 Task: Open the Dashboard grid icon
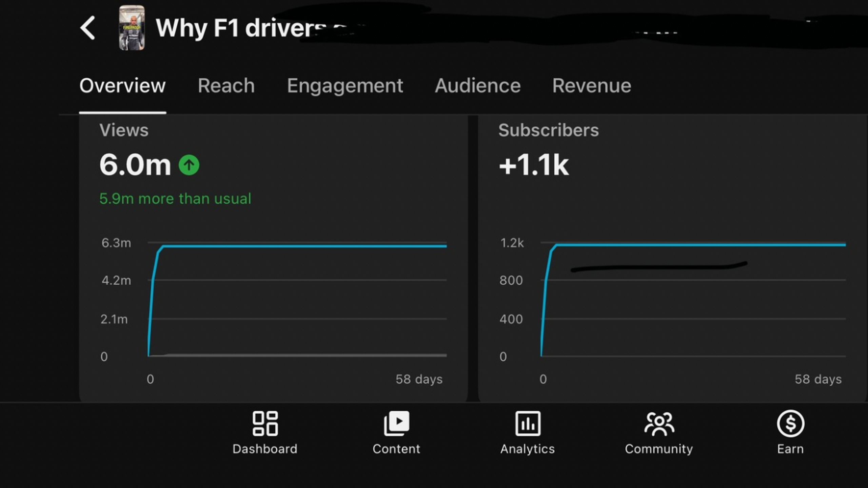coord(265,424)
